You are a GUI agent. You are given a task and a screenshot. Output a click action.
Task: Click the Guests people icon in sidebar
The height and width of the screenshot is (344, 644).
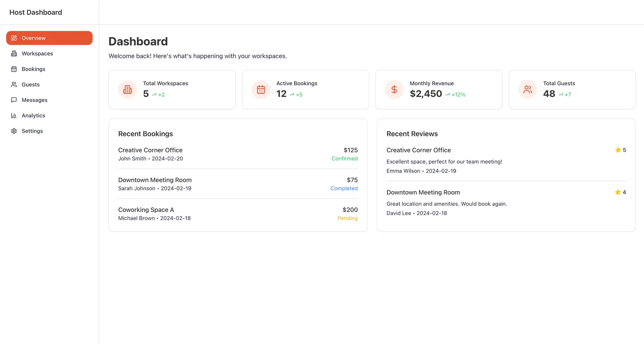click(14, 84)
